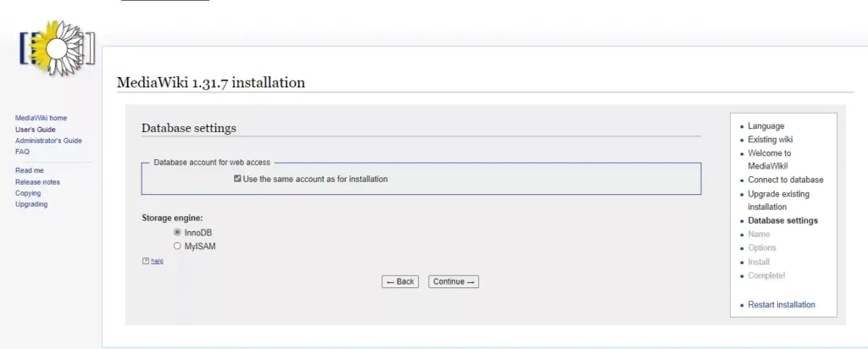The width and height of the screenshot is (868, 349).
Task: Open the Copying license link
Action: point(28,193)
